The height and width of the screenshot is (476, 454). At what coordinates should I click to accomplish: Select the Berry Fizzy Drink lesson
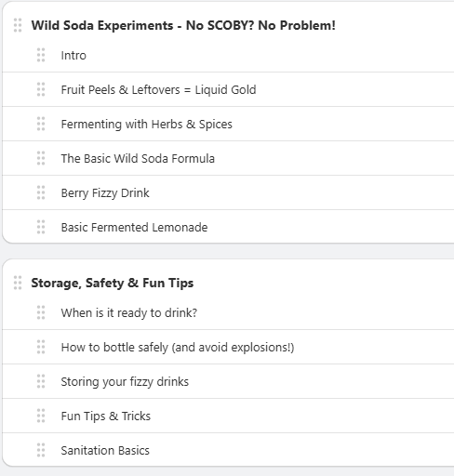click(105, 193)
